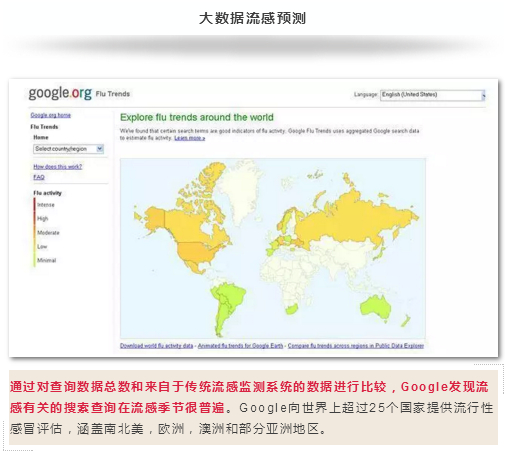
Task: Click the Flu Trends sidebar heading
Action: (44, 127)
